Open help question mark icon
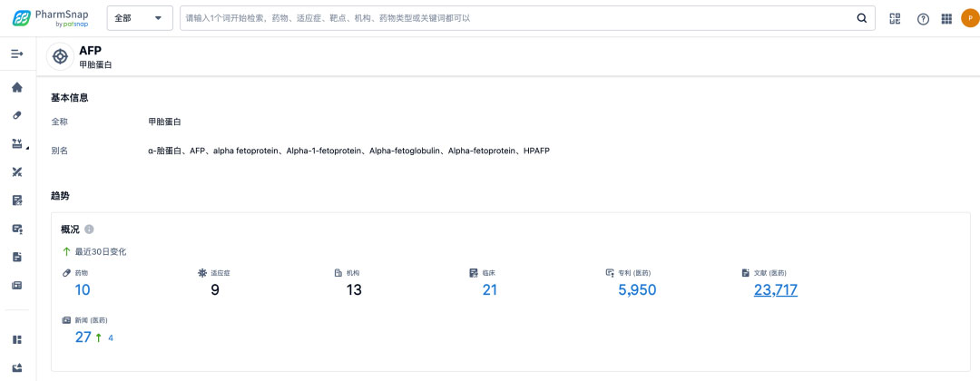The width and height of the screenshot is (980, 381). [x=923, y=18]
